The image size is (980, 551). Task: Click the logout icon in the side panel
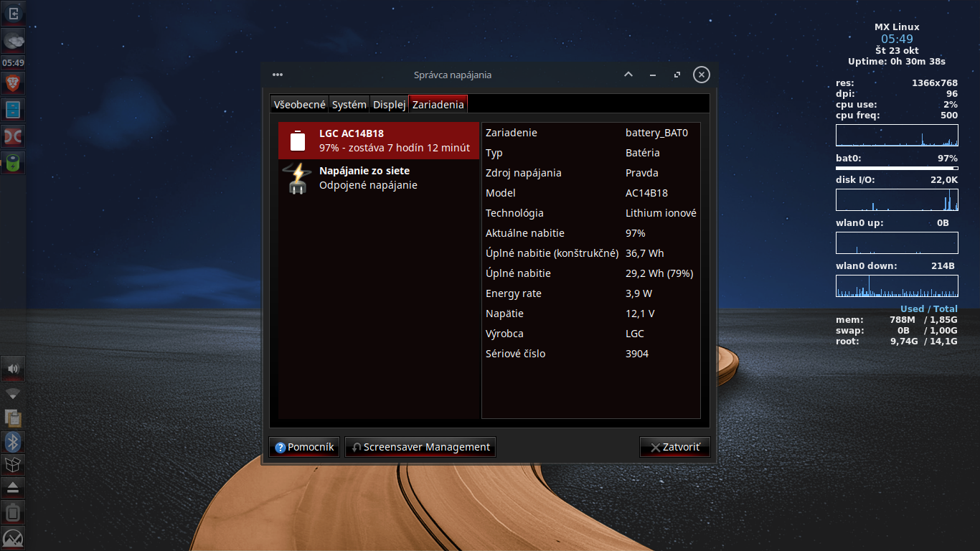click(13, 13)
